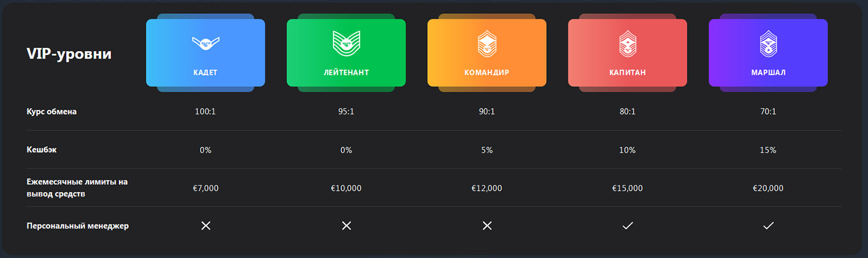Click the X mark under Кадет column
The width and height of the screenshot is (868, 258).
point(205,226)
